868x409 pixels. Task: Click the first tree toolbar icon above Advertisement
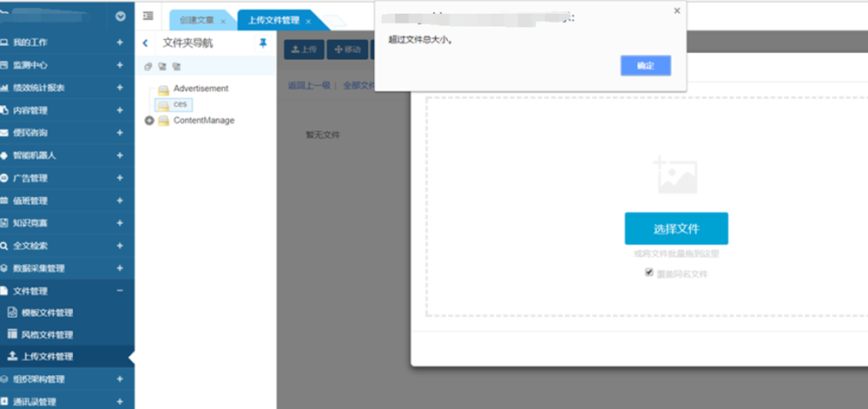pyautogui.click(x=148, y=67)
